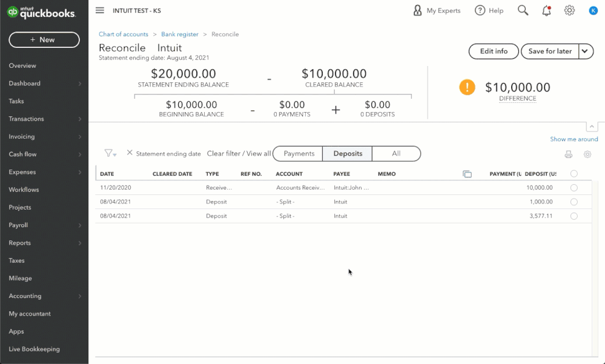Click the print icon above table
The width and height of the screenshot is (605, 364).
(x=568, y=154)
